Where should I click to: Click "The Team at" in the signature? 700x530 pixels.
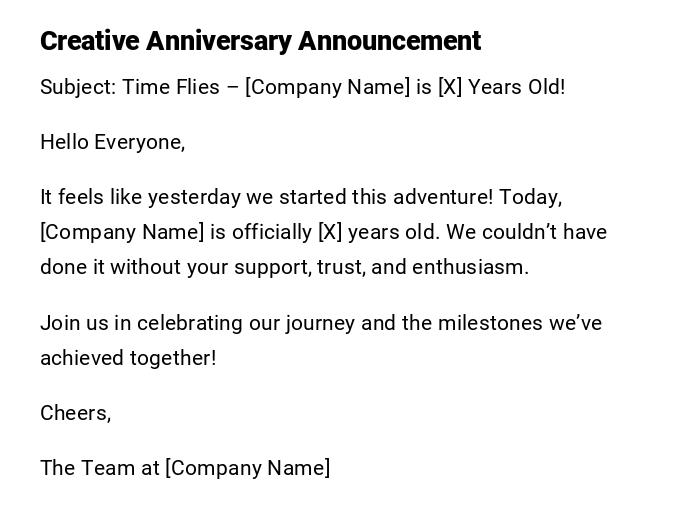click(x=99, y=468)
